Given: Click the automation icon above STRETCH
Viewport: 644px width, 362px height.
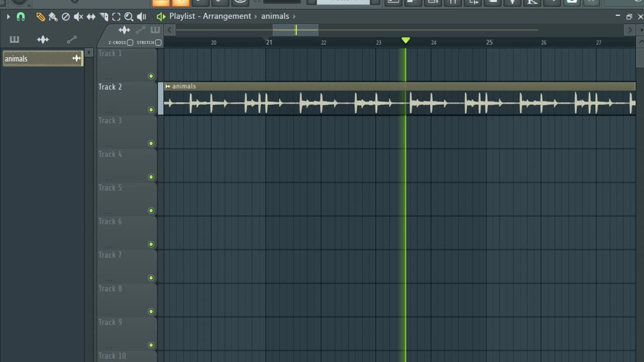Looking at the screenshot, I should click(140, 30).
